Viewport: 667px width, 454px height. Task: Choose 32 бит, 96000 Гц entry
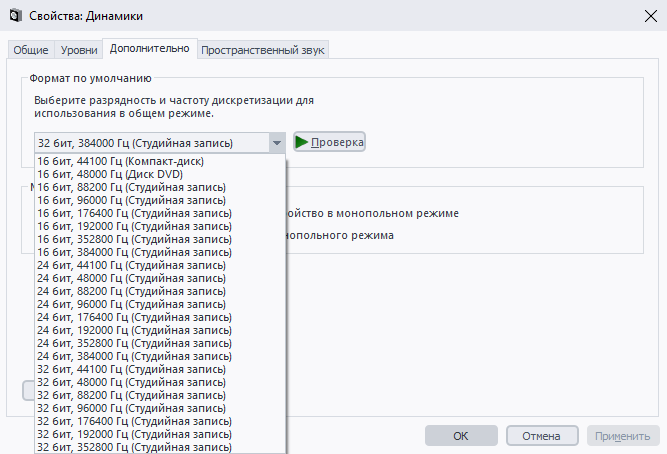(x=160, y=408)
